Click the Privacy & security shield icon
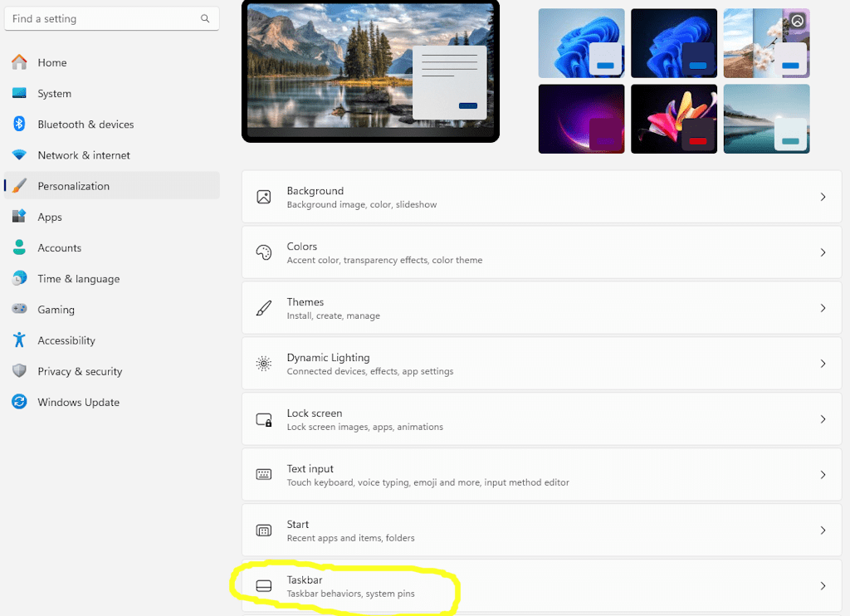850x616 pixels. tap(17, 371)
